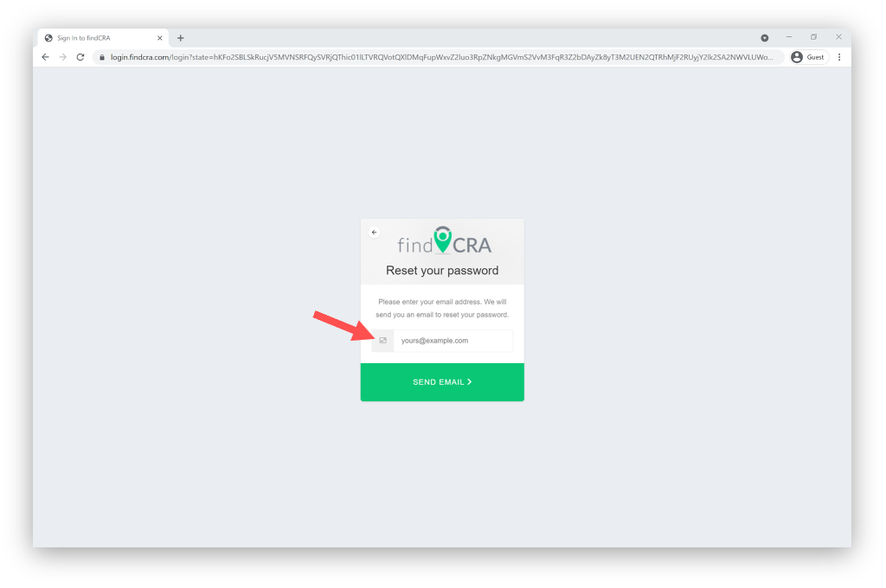The height and width of the screenshot is (588, 886).
Task: Close the browser window
Action: pos(838,37)
